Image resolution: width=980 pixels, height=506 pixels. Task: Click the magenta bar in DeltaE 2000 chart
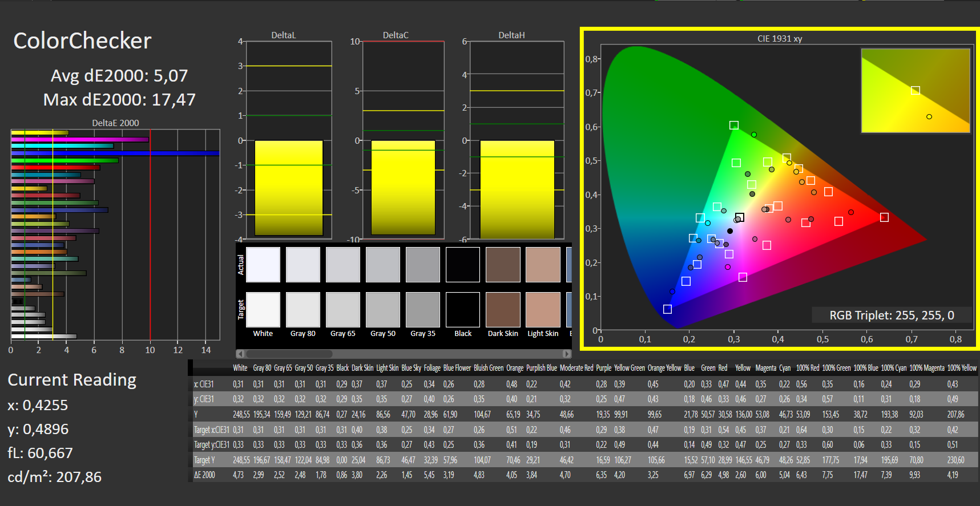[x=80, y=140]
